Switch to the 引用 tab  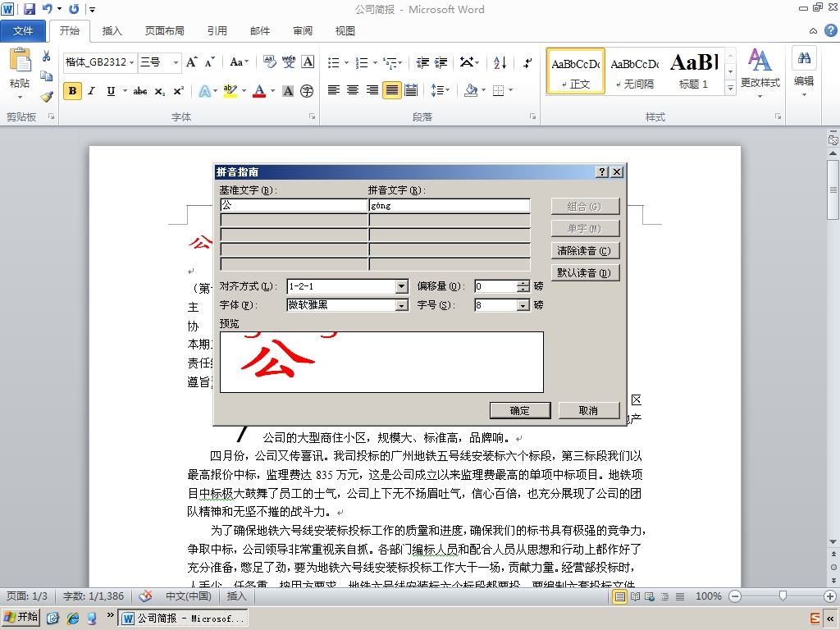coord(217,30)
